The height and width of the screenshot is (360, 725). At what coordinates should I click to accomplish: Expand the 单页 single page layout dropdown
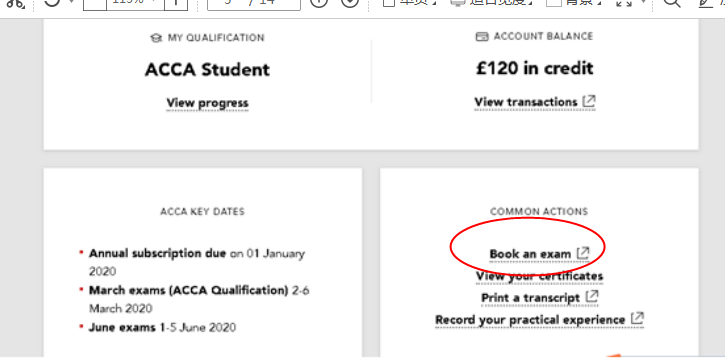pos(411,3)
